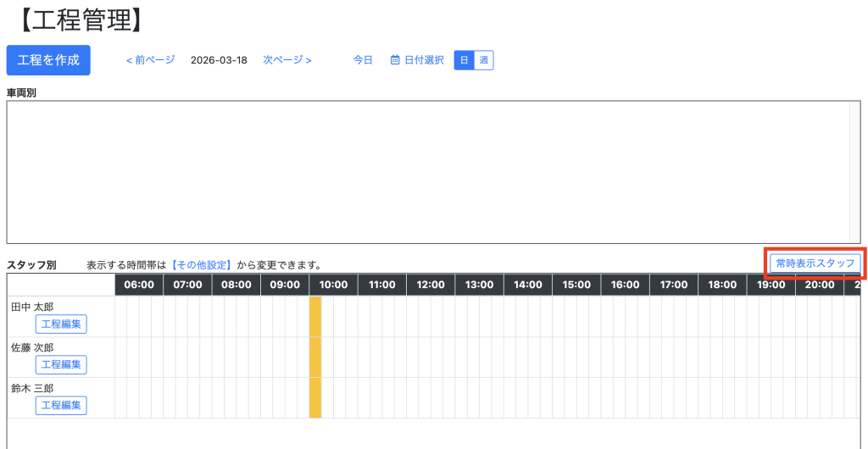Click 工程編集 for 田中 太郎
Viewport: 868px width, 449px height.
pos(61,324)
